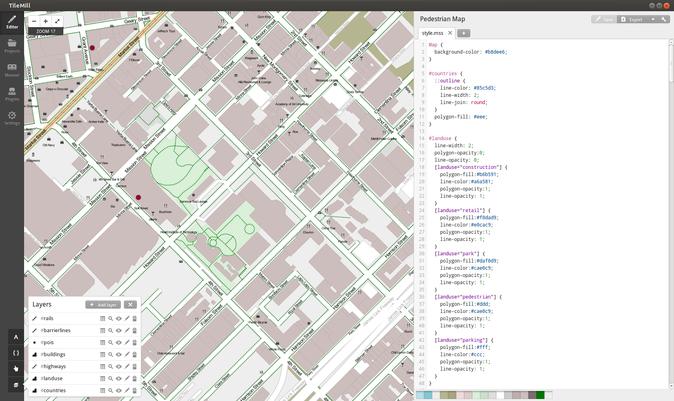Open attribute table for #buildings layer
674x401 pixels.
click(102, 355)
